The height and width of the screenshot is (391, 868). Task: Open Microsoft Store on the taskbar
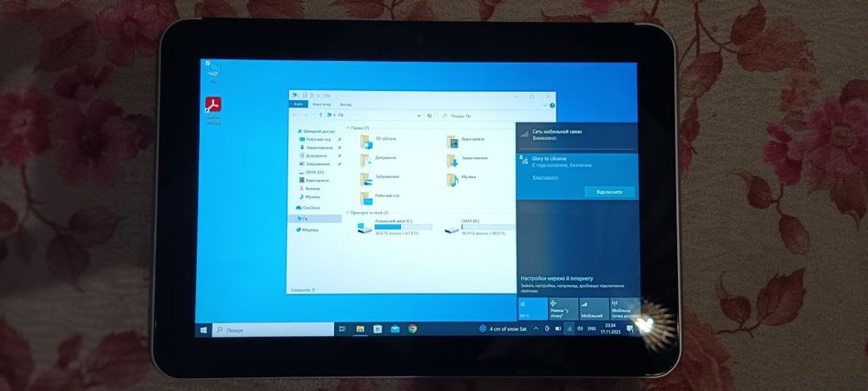[x=378, y=329]
